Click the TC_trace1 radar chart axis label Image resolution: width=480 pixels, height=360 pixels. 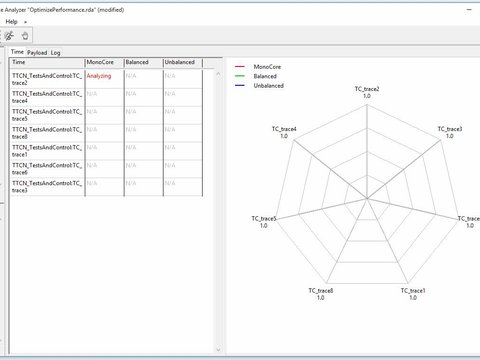point(413,294)
